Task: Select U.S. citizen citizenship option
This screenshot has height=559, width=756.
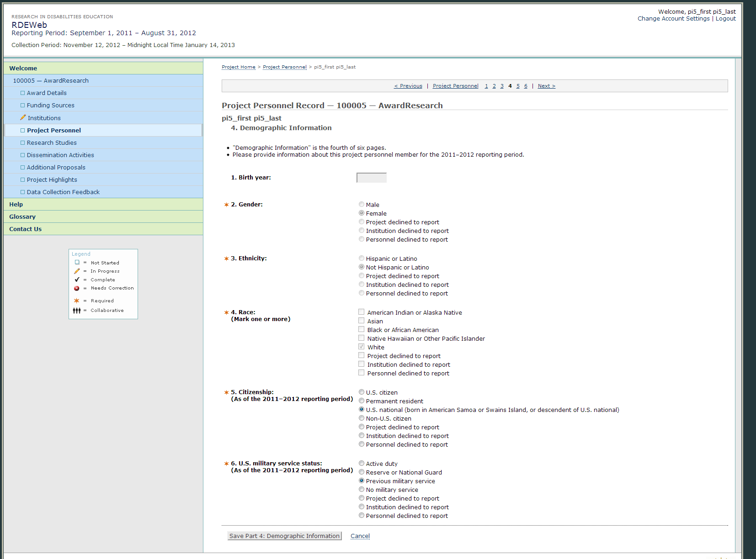Action: point(362,392)
